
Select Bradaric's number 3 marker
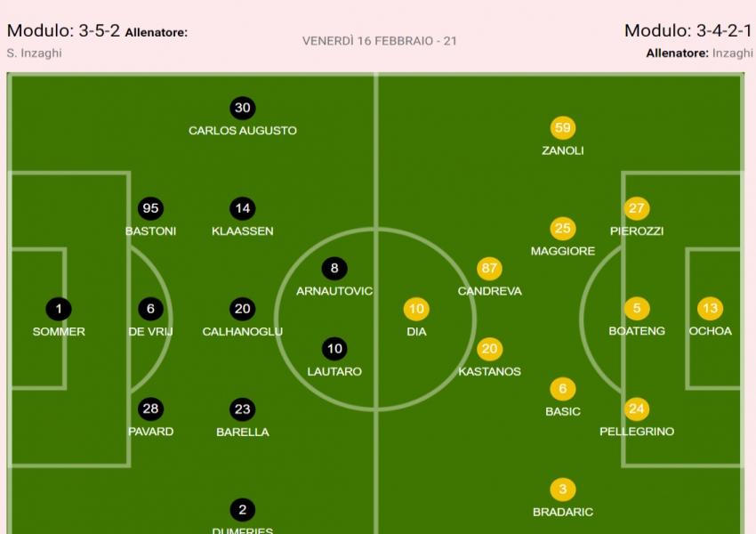coord(562,489)
